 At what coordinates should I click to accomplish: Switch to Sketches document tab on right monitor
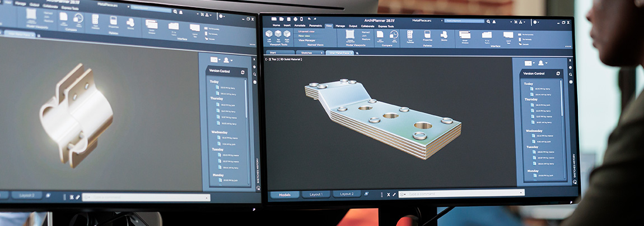(x=310, y=53)
